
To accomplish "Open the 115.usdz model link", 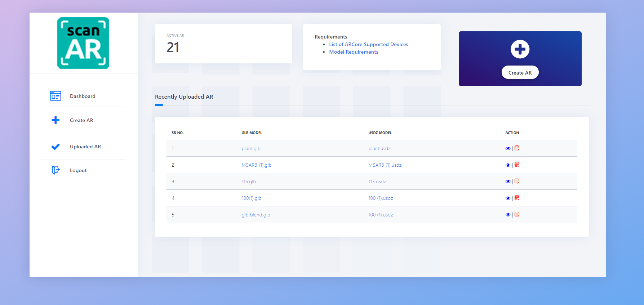I will click(377, 181).
